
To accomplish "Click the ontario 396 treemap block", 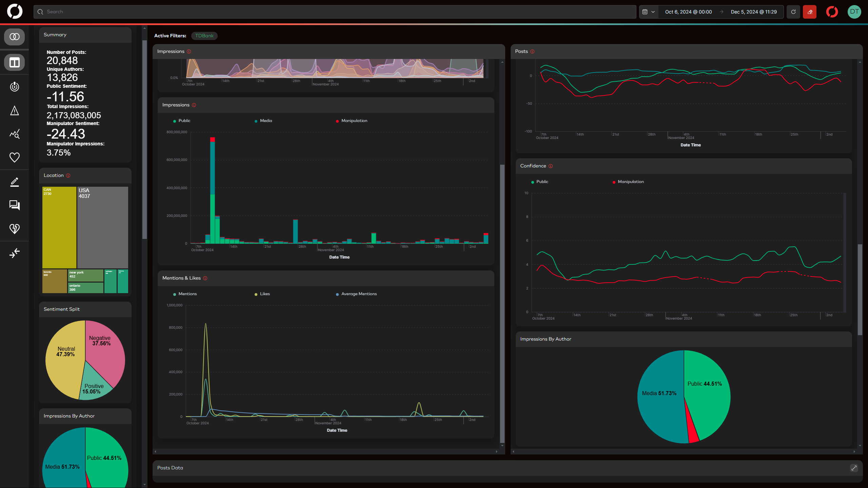I will 86,288.
